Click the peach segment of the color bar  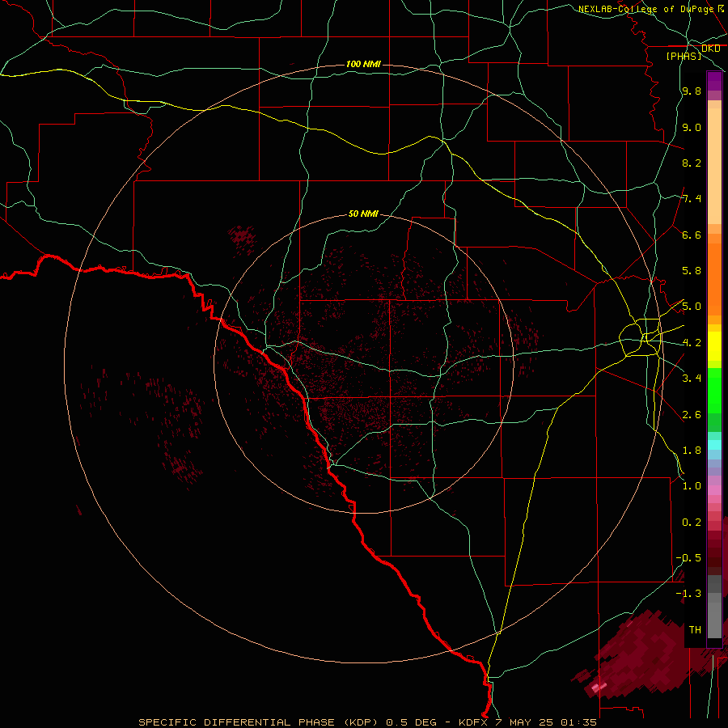[x=714, y=166]
